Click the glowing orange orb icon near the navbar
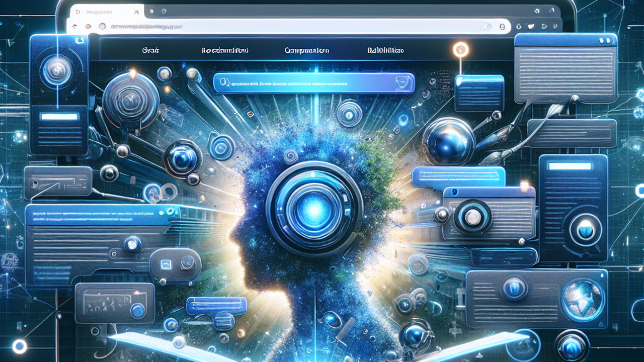The image size is (644, 362). tap(460, 48)
